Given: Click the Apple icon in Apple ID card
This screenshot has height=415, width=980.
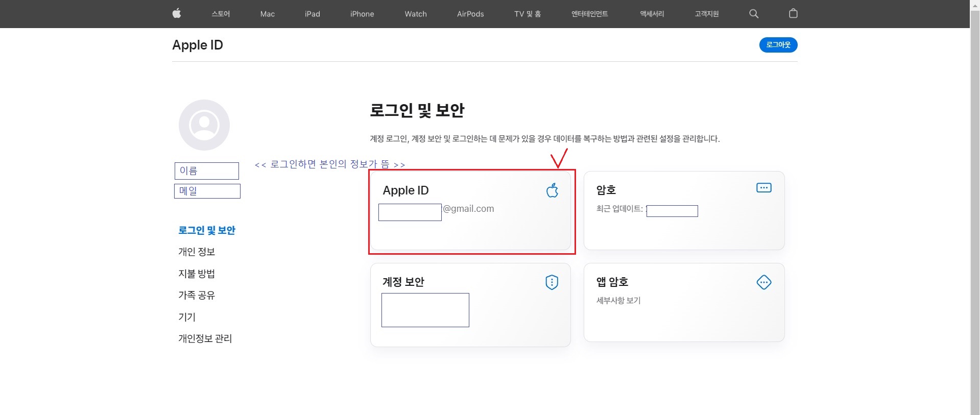Looking at the screenshot, I should coord(552,190).
